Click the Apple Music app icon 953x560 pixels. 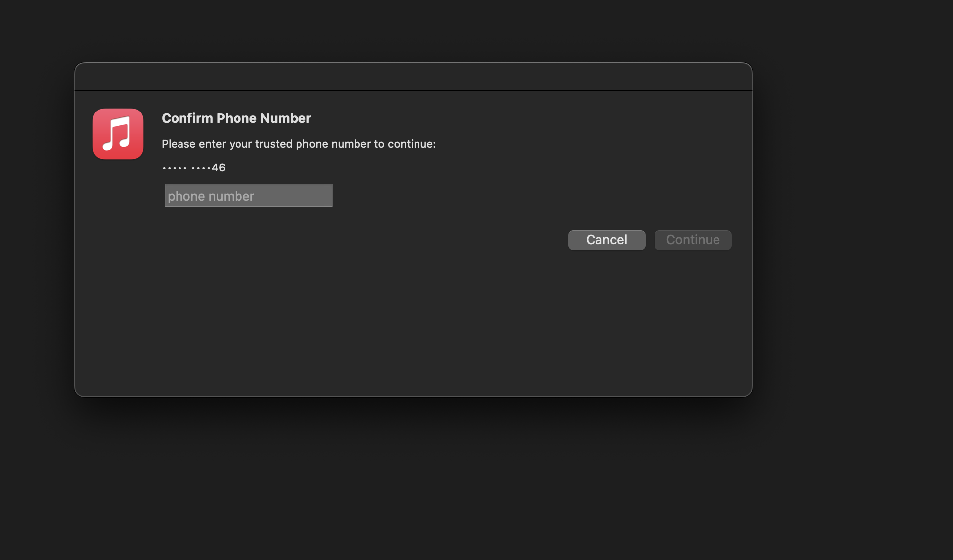pos(118,134)
